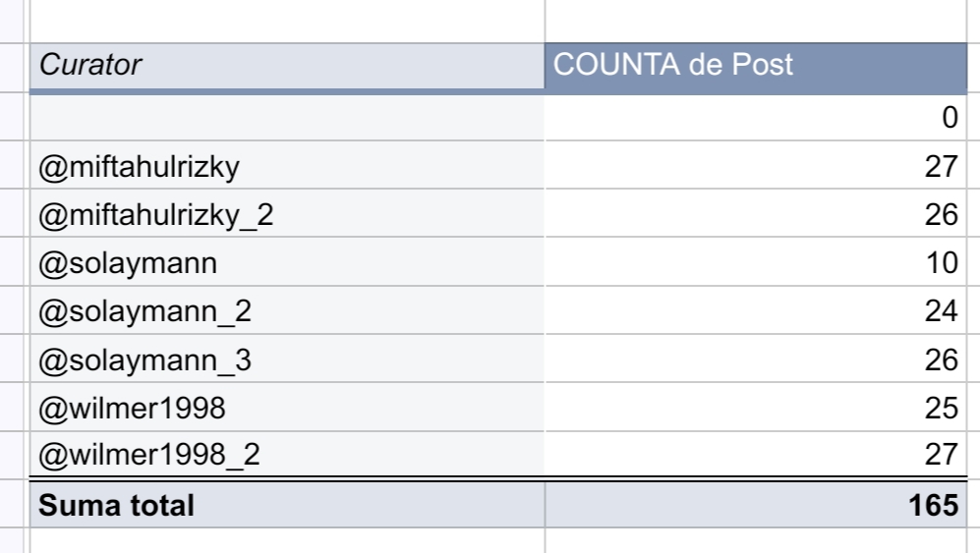Select the Suma total label cell
Viewport: 980px width, 553px height.
click(287, 504)
